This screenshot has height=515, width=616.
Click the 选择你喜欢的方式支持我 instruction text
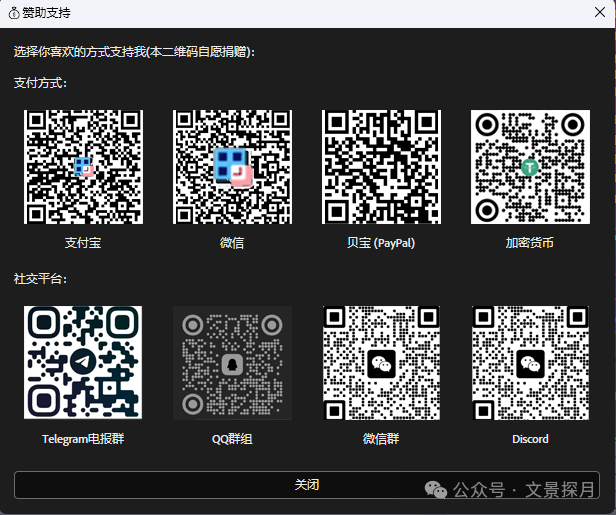[134, 51]
